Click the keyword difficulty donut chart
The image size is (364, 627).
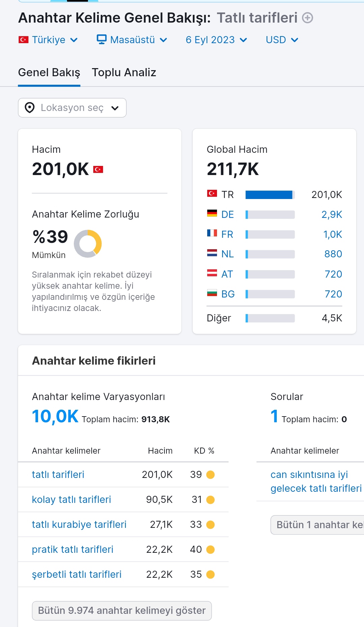[x=88, y=244]
